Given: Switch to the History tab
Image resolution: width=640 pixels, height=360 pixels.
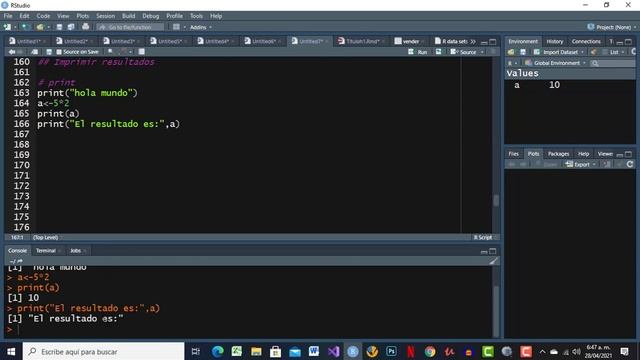Looking at the screenshot, I should pyautogui.click(x=555, y=41).
